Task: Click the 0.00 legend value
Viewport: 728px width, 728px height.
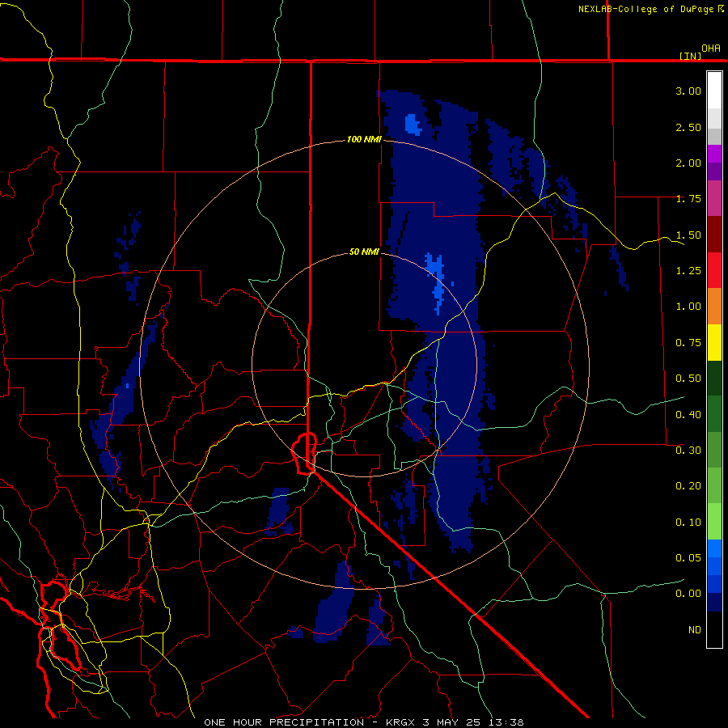Action: click(688, 594)
